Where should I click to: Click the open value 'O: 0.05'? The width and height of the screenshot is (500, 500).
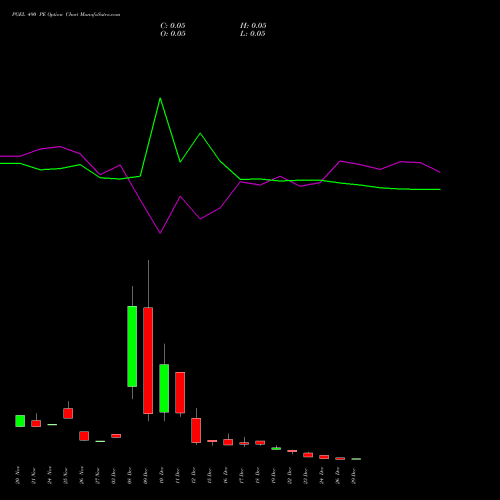[173, 34]
